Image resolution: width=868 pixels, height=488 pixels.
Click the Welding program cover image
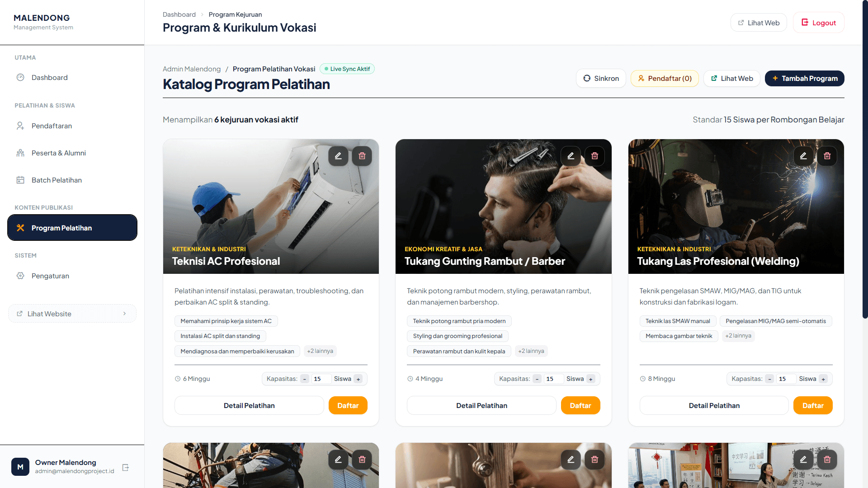tap(736, 206)
